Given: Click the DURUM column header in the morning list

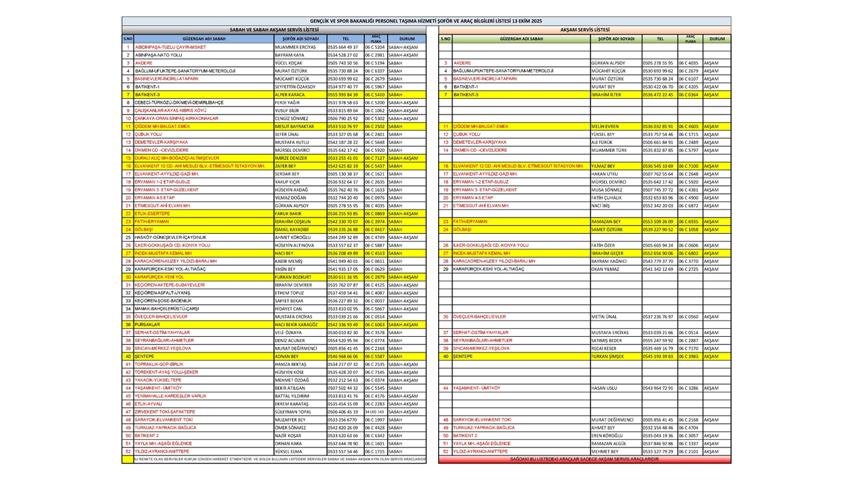Looking at the screenshot, I should tap(407, 39).
